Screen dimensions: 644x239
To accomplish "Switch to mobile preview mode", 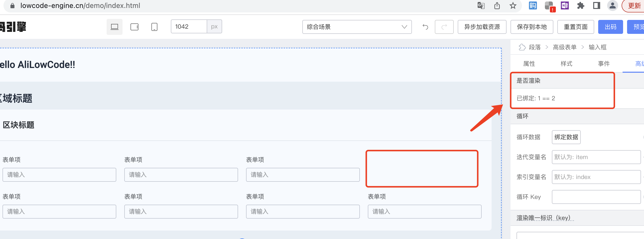I will coord(154,26).
